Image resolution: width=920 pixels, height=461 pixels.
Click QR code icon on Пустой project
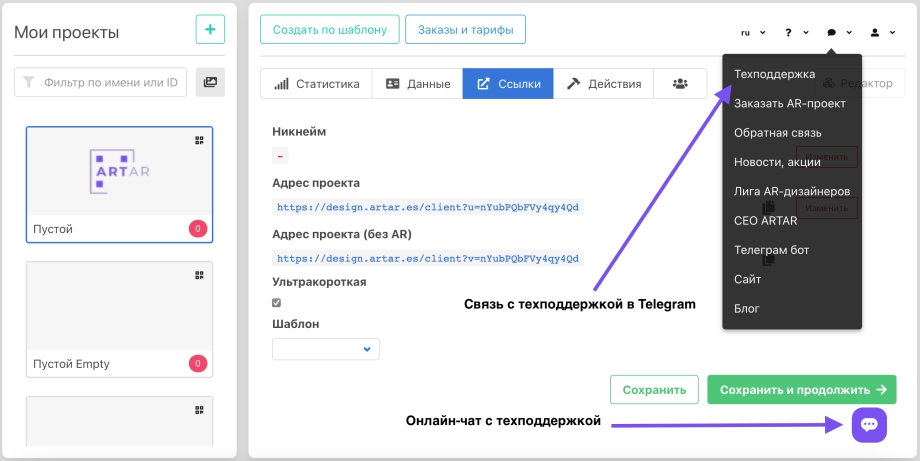click(199, 141)
